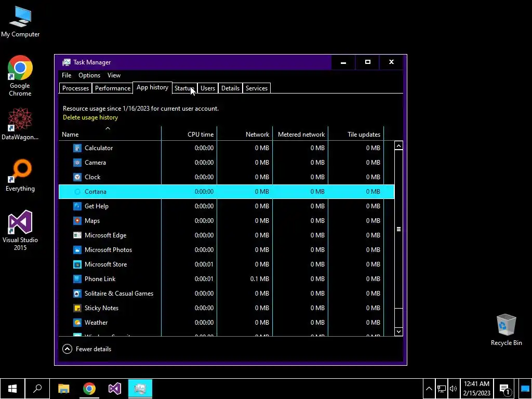
Task: Switch to the Details tab
Action: pos(230,88)
